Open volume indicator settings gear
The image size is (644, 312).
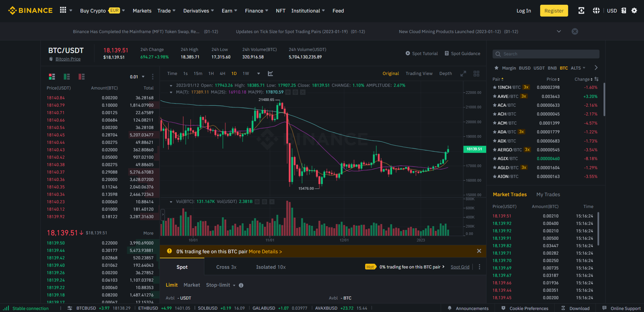[264, 202]
